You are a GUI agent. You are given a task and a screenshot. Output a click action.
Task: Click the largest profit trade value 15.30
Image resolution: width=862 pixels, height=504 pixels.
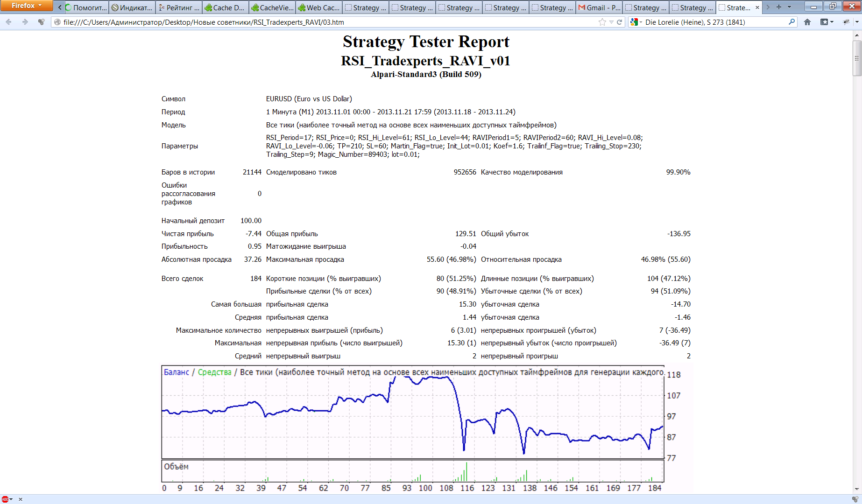click(467, 304)
